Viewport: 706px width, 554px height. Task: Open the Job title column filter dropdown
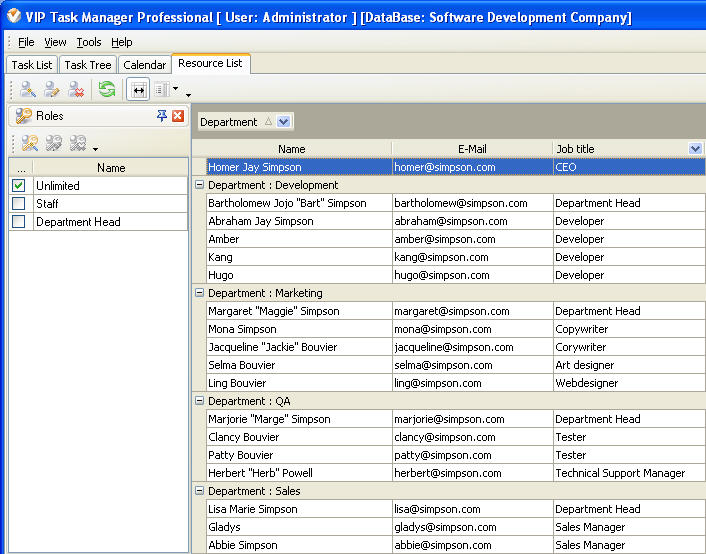(695, 149)
